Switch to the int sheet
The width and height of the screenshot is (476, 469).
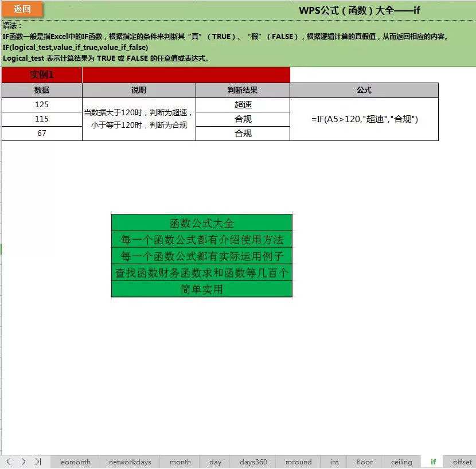coord(334,462)
